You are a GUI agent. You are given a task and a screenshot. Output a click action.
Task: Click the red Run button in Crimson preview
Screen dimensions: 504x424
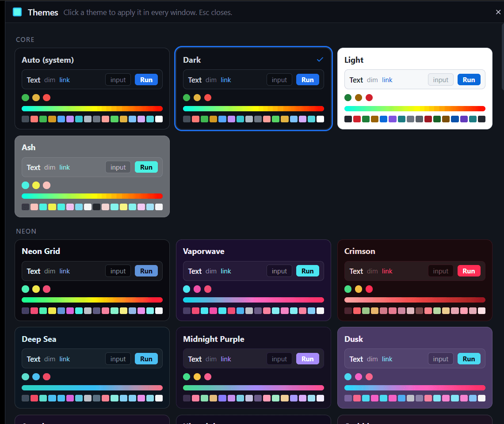[x=469, y=271]
